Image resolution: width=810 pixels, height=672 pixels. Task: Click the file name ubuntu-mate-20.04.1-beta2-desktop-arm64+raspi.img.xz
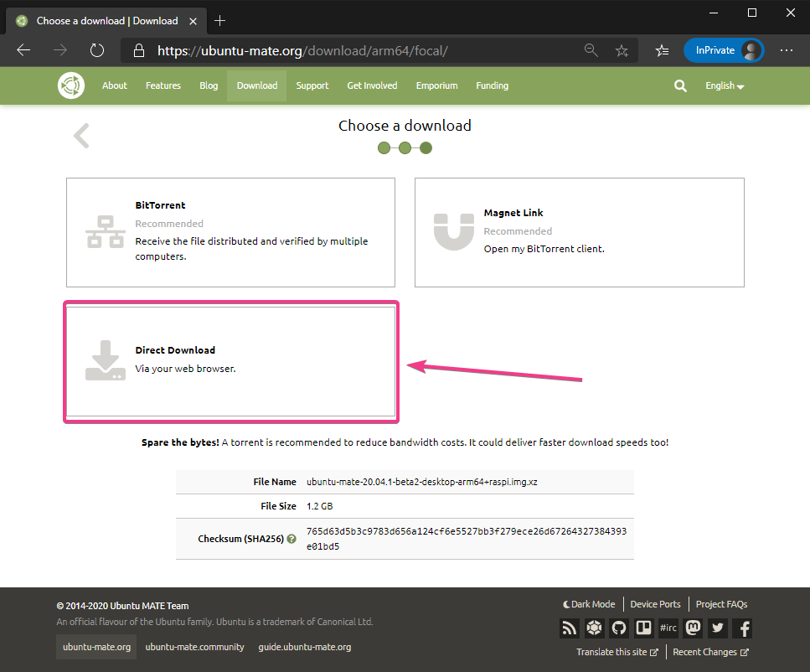pyautogui.click(x=421, y=482)
